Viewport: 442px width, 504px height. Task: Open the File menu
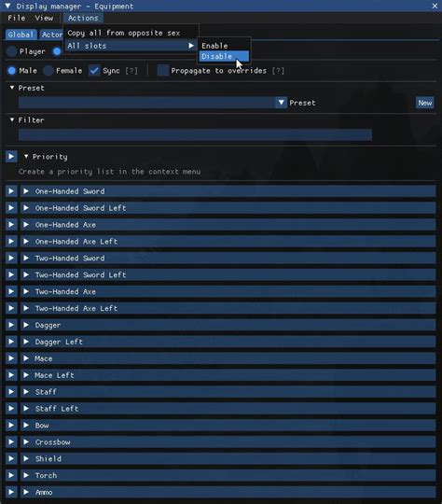(x=17, y=18)
